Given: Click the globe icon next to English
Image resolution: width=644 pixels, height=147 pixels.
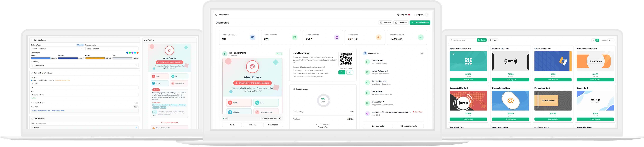Looking at the screenshot, I should [398, 15].
